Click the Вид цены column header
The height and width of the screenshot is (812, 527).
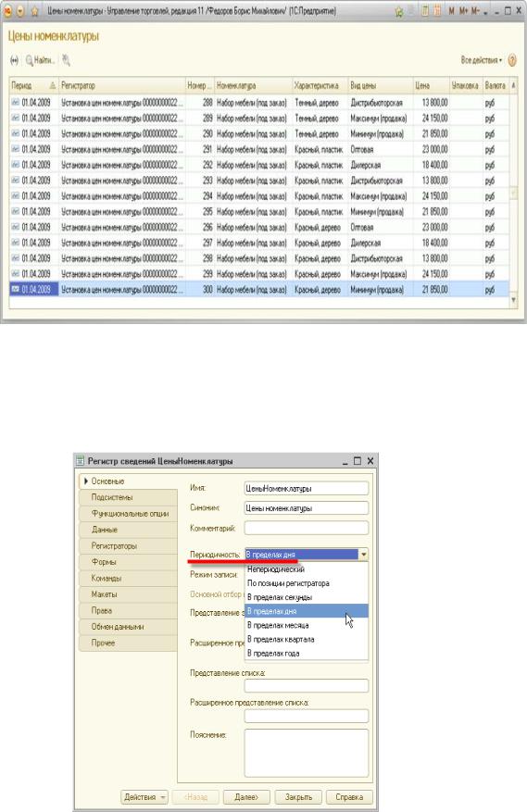coord(381,85)
